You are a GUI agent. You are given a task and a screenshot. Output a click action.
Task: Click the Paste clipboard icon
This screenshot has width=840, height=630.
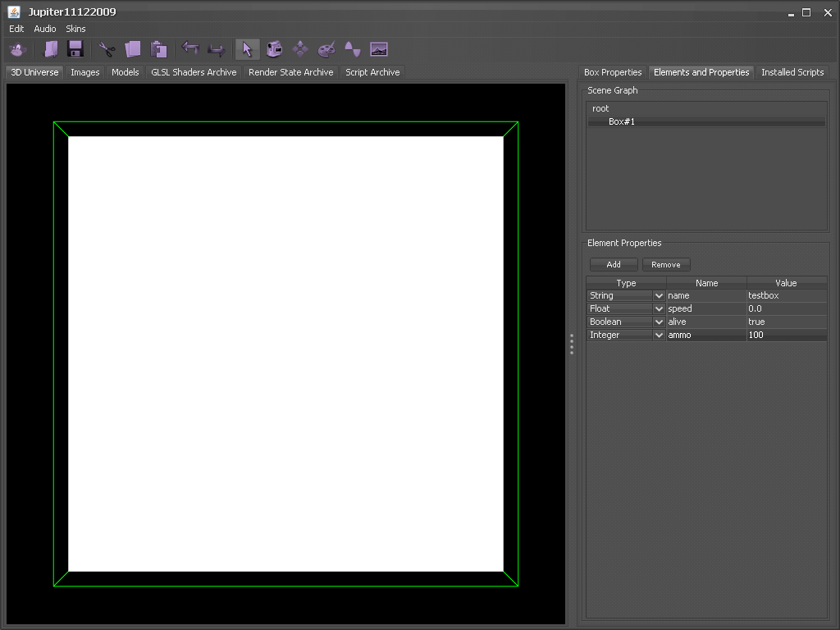(x=159, y=49)
